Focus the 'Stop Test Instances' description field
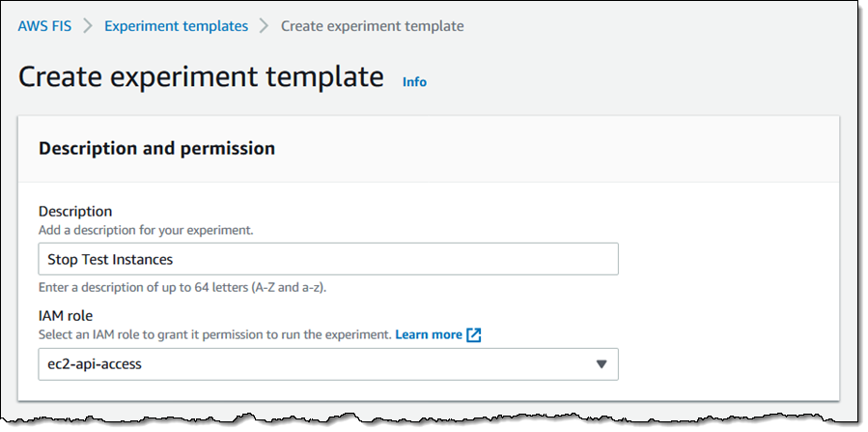 (x=328, y=259)
